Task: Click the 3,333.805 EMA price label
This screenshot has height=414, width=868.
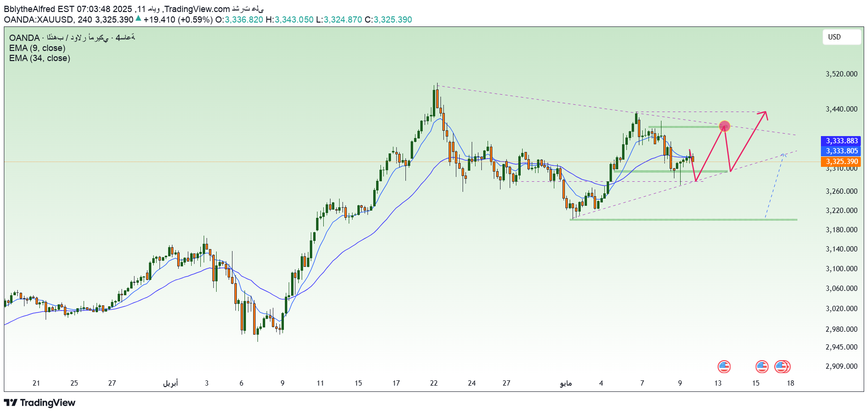Action: coord(841,151)
